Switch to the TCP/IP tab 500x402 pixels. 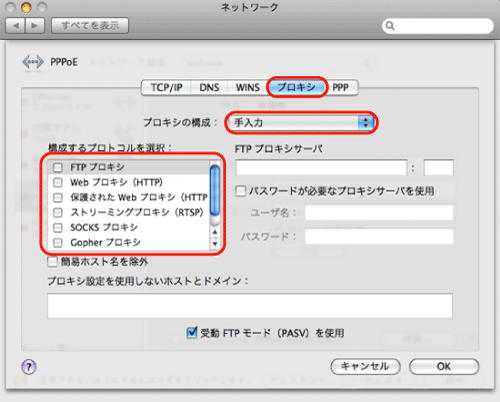coord(166,88)
